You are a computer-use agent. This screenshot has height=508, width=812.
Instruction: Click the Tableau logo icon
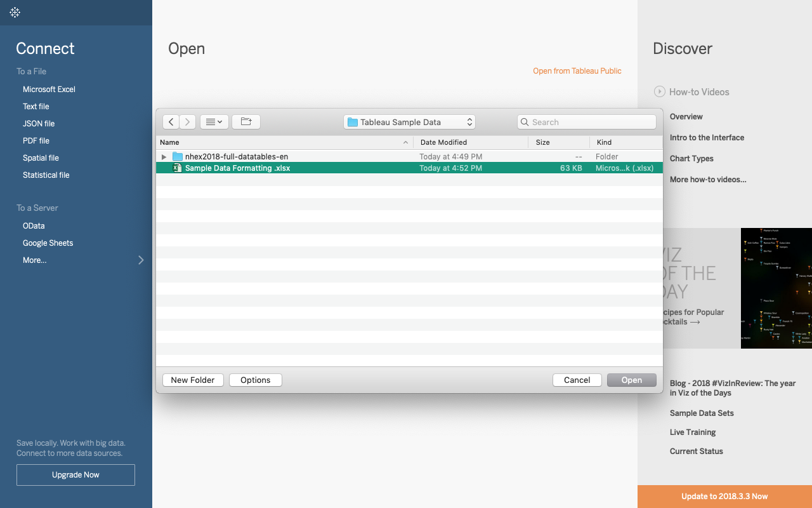coord(15,12)
